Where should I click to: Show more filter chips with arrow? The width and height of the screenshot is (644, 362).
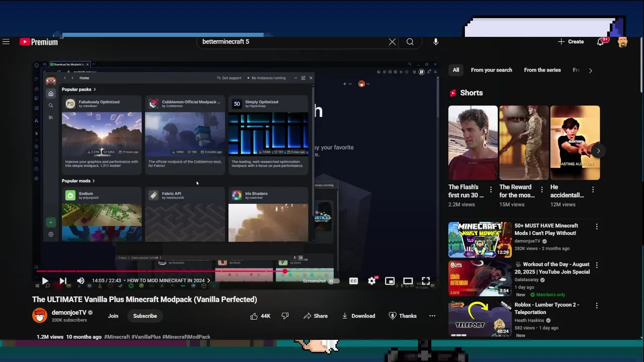click(590, 70)
